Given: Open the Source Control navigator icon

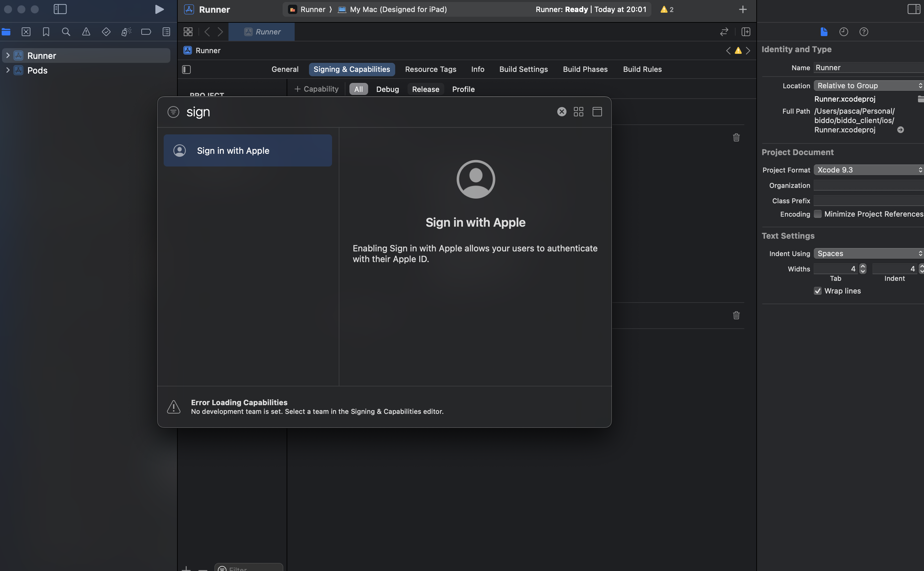Looking at the screenshot, I should click(x=26, y=32).
